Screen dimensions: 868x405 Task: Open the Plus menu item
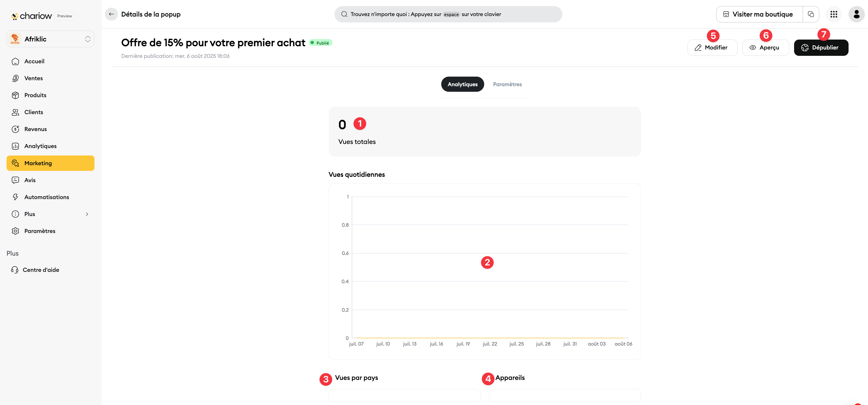click(x=51, y=214)
